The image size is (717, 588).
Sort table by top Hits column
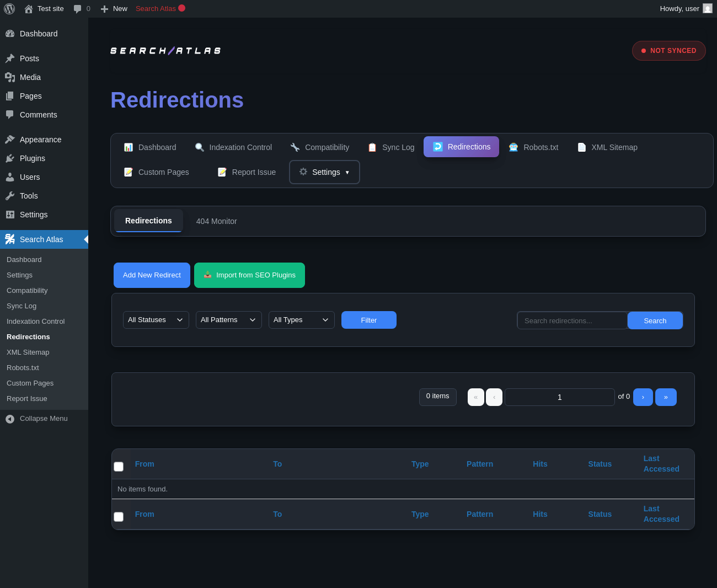540,464
